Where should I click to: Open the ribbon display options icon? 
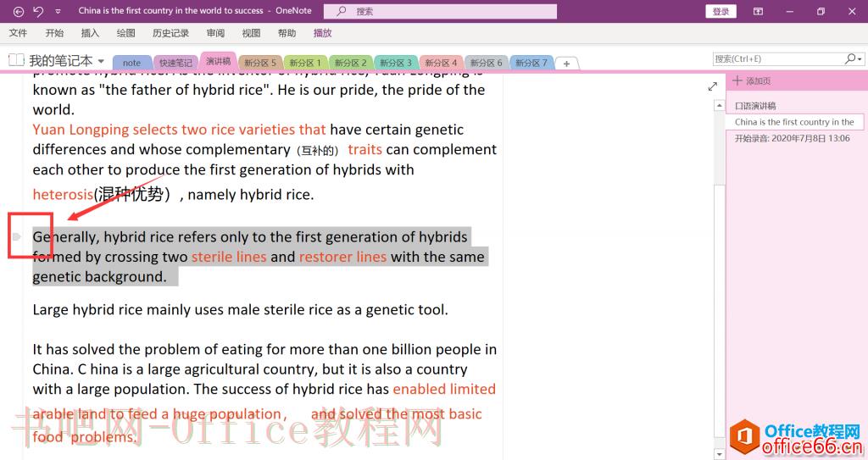coord(759,11)
